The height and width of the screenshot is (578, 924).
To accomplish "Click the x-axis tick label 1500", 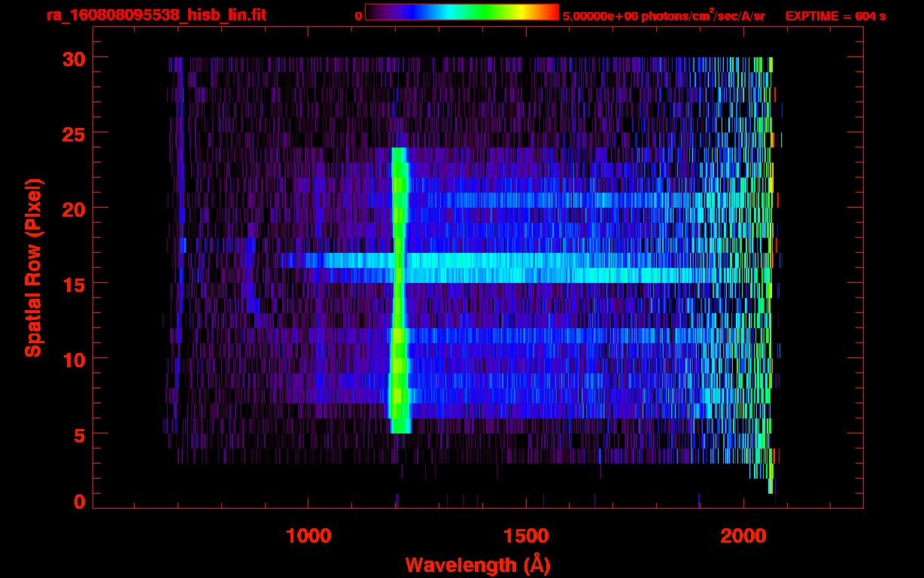I will click(527, 536).
